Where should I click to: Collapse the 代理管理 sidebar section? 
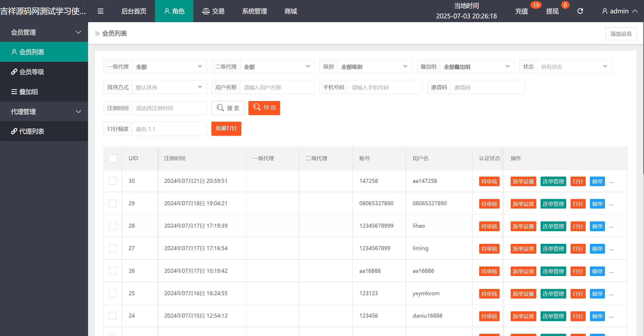coord(44,112)
